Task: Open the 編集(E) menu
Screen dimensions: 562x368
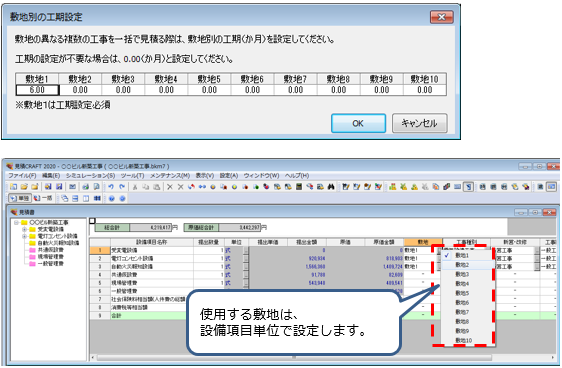Action: pyautogui.click(x=51, y=176)
